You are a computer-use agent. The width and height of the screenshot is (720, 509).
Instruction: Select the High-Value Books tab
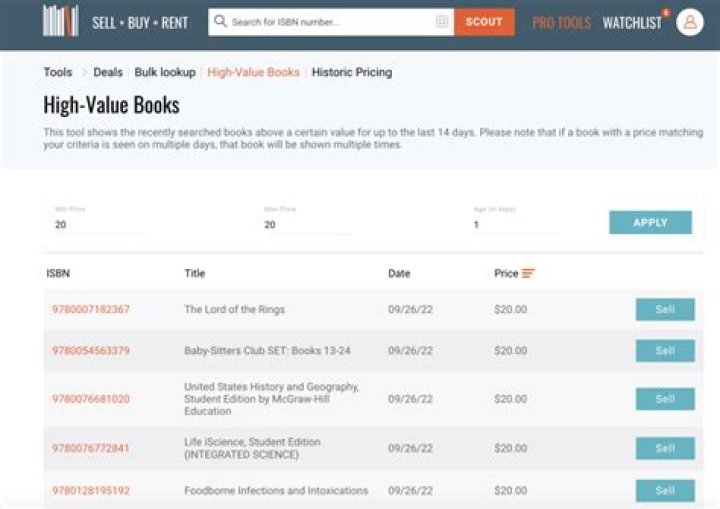[253, 72]
